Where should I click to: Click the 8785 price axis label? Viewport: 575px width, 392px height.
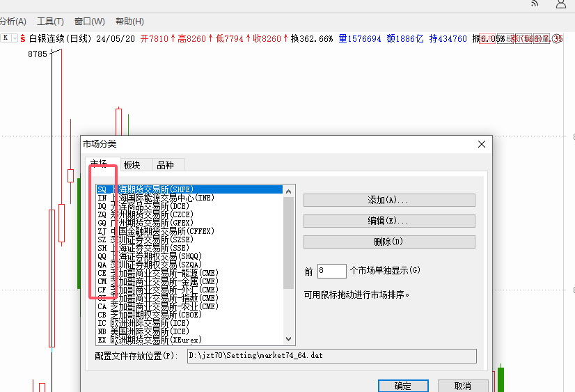tap(38, 54)
